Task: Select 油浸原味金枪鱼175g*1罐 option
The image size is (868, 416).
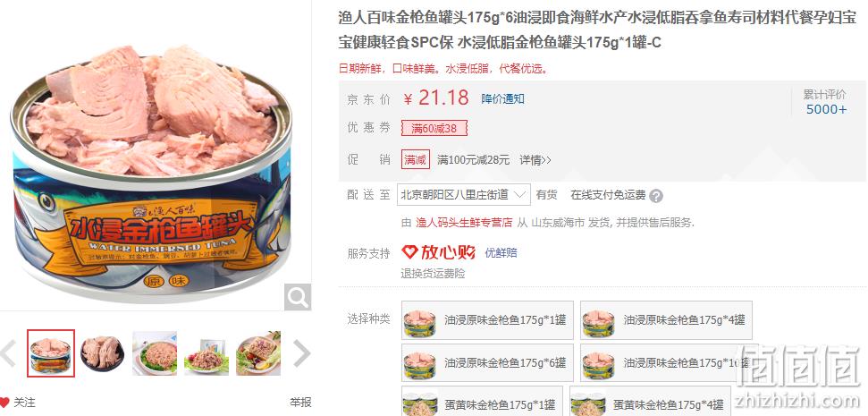Action: click(x=487, y=320)
